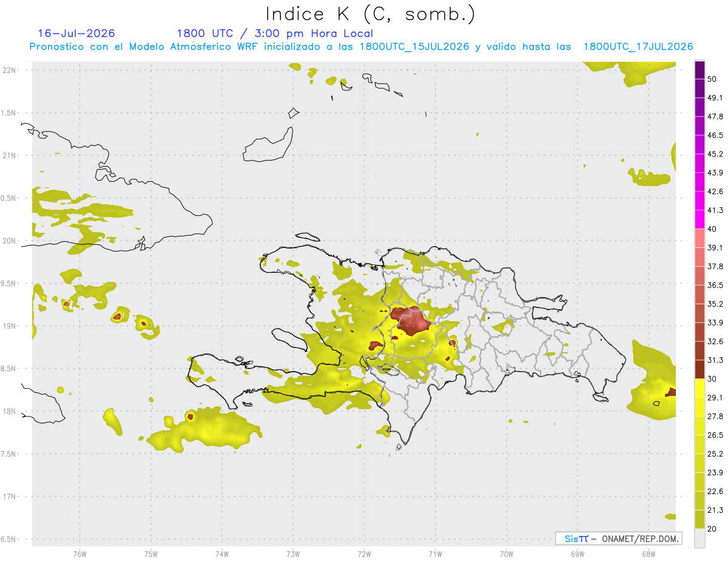
Task: Select the salmon pink colorbar band above 39.1
Action: pyautogui.click(x=699, y=238)
